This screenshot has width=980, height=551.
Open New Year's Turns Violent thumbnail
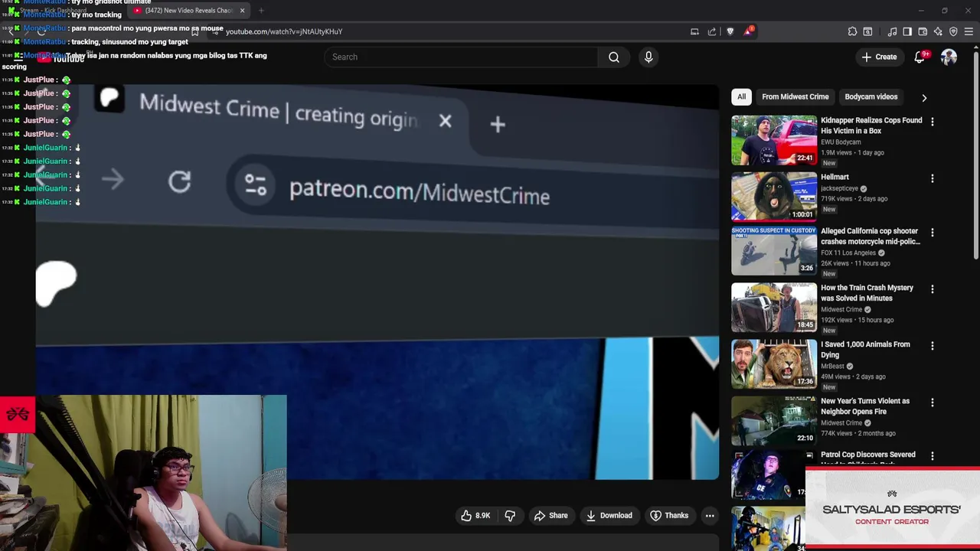774,421
